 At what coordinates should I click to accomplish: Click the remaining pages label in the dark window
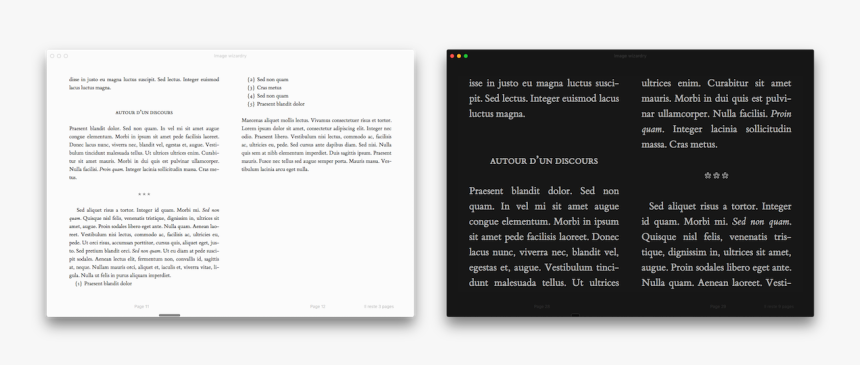(x=778, y=306)
